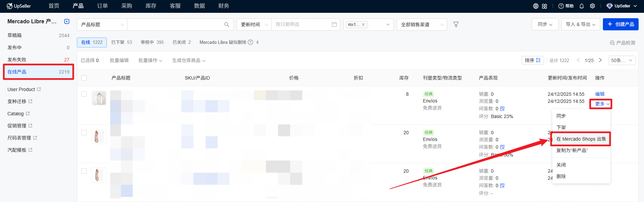Check the first product row checkbox

pos(84,94)
